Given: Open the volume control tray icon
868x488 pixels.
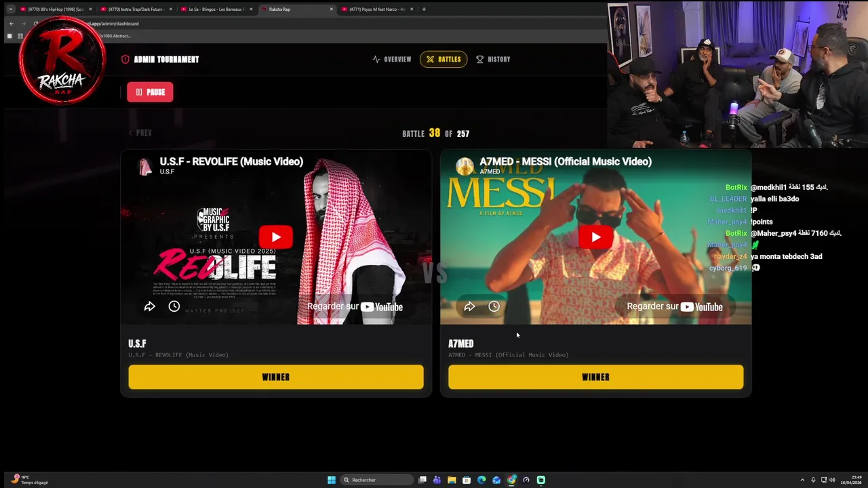Looking at the screenshot, I should click(832, 480).
